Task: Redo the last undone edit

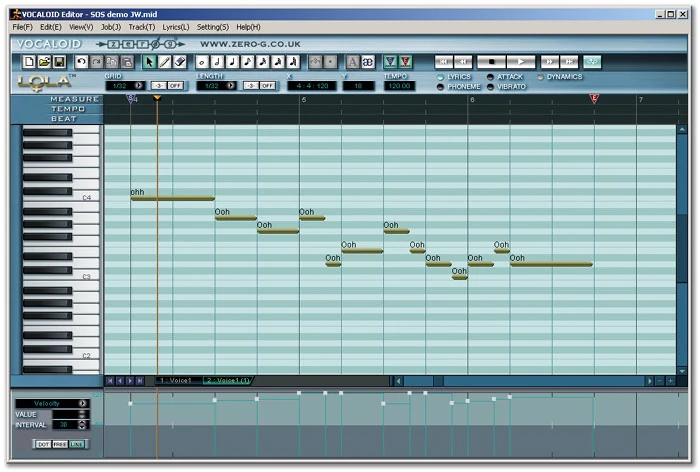Action: pyautogui.click(x=96, y=62)
